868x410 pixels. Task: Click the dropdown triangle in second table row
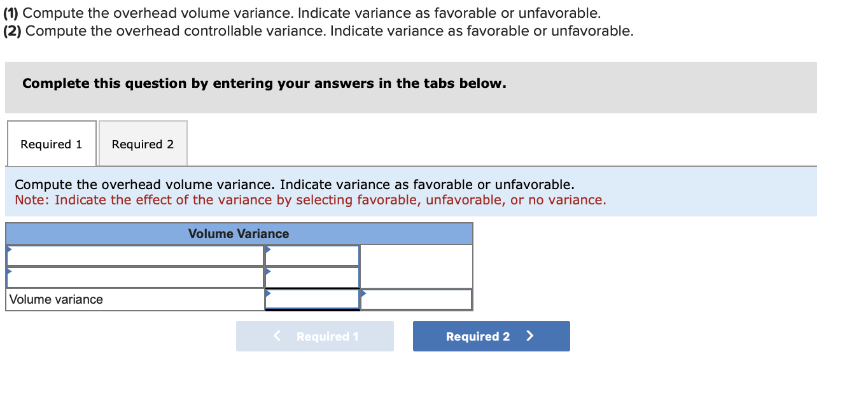point(8,271)
